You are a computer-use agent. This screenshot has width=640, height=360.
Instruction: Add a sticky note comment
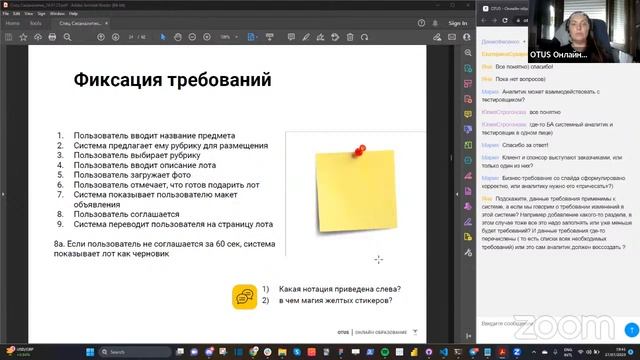tap(291, 37)
